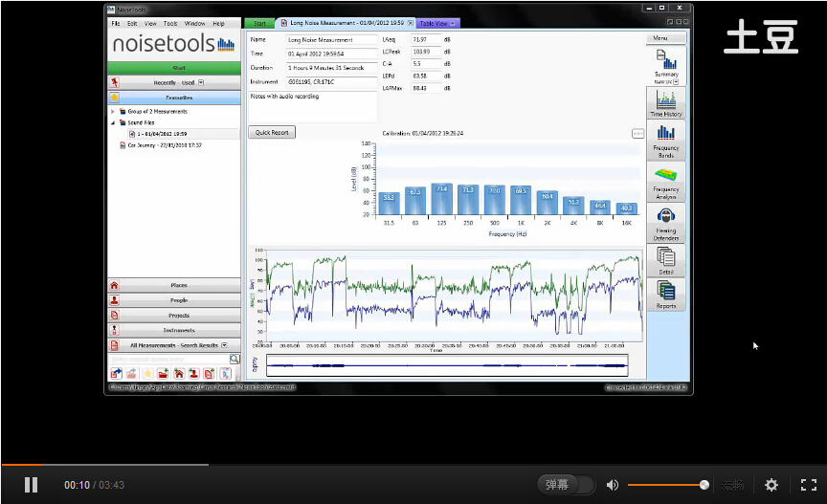Click the search magnifier icon
Image resolution: width=827 pixels, height=504 pixels.
[235, 359]
